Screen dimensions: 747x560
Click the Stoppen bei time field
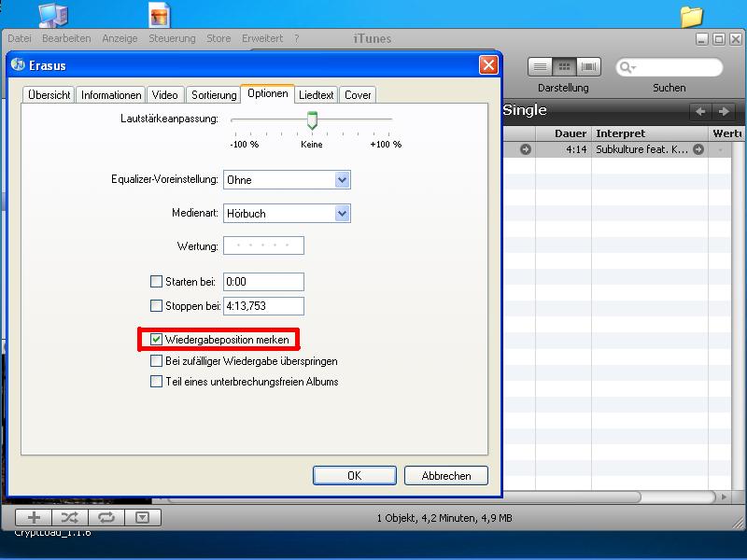pyautogui.click(x=263, y=306)
